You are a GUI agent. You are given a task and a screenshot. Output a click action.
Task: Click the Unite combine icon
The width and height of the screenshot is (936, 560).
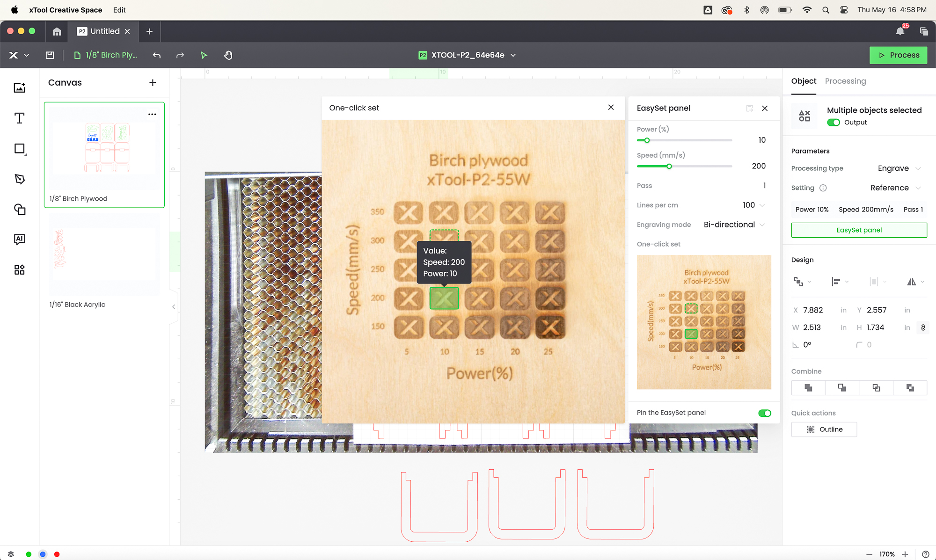pos(808,388)
